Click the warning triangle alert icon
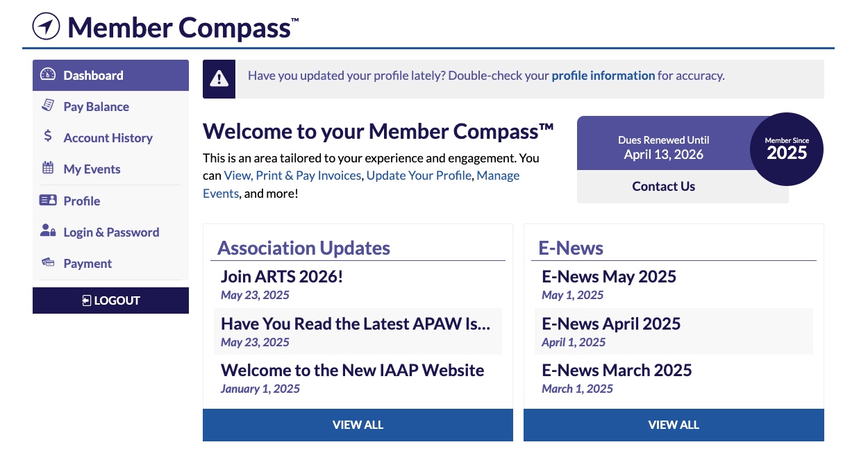The image size is (868, 449). 219,78
